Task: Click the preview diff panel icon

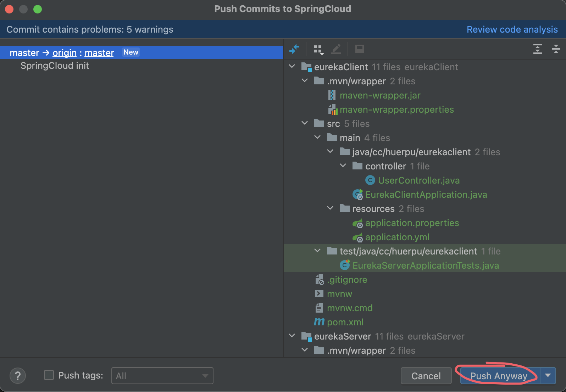Action: click(359, 49)
